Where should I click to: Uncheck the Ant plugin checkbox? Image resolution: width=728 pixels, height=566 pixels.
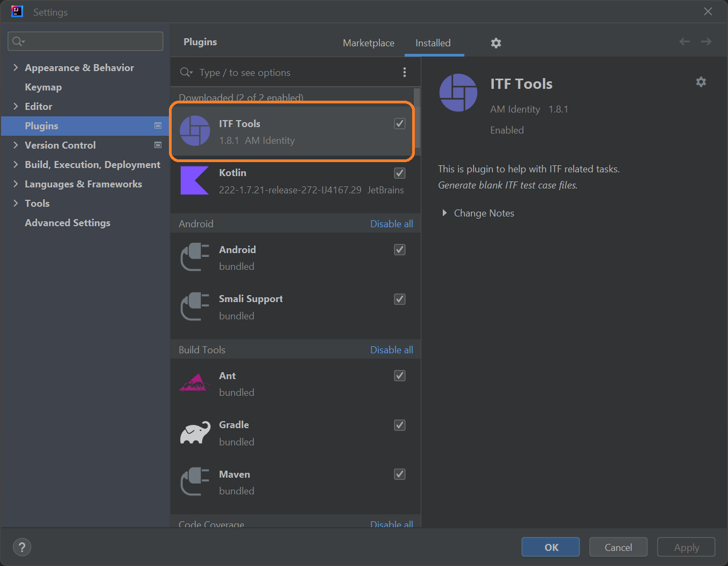click(400, 375)
